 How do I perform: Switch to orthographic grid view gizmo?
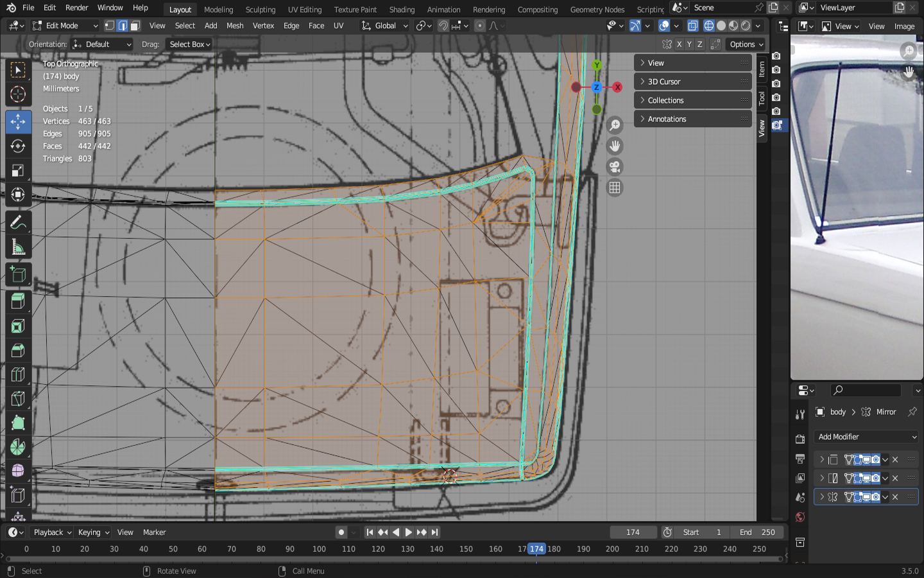point(615,188)
